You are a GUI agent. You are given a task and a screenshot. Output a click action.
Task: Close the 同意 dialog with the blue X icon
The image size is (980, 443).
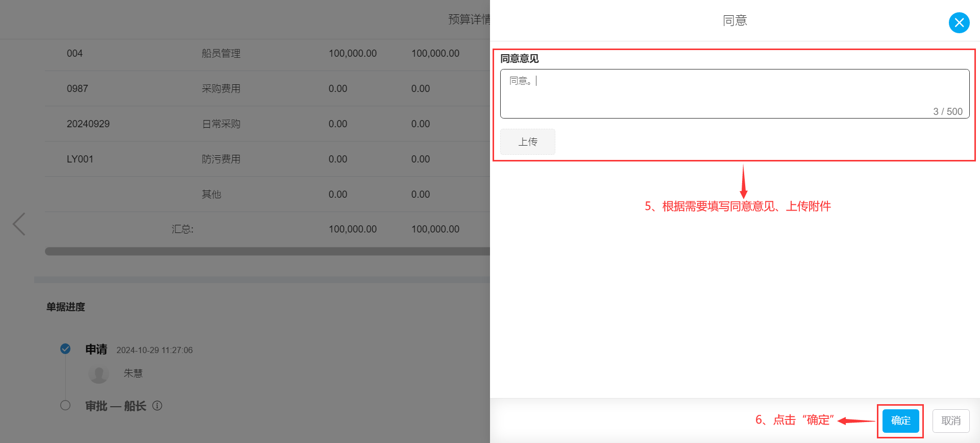coord(959,22)
